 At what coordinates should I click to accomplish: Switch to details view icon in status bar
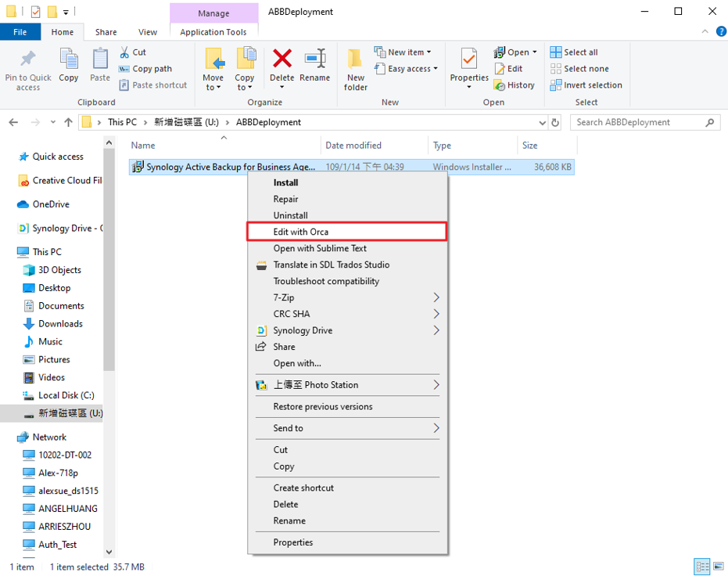[x=701, y=567]
